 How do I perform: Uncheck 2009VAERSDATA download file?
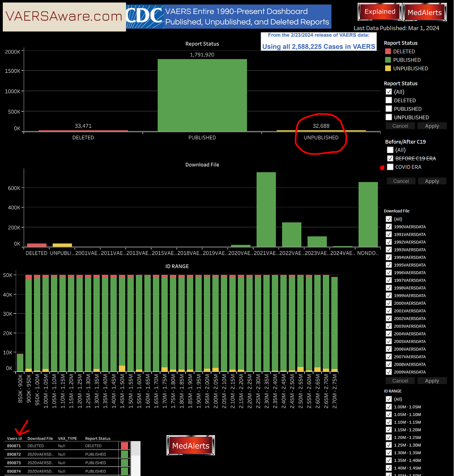389,372
